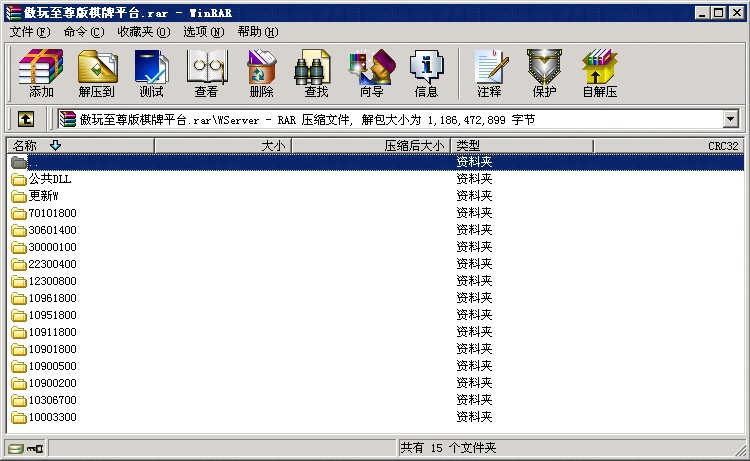Launch the 向导 (Wizard) tool
This screenshot has height=461, width=750.
pyautogui.click(x=371, y=73)
